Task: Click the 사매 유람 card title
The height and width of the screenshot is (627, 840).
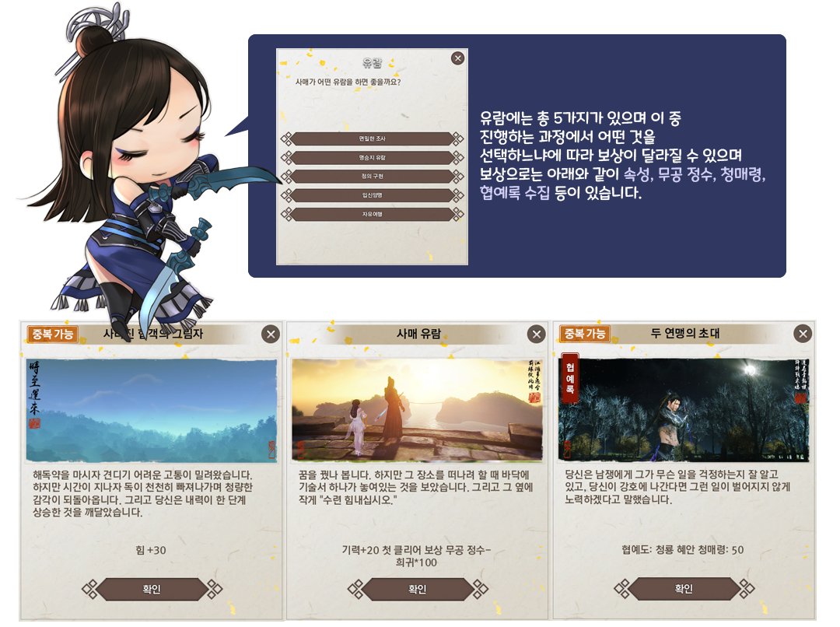Action: point(418,334)
